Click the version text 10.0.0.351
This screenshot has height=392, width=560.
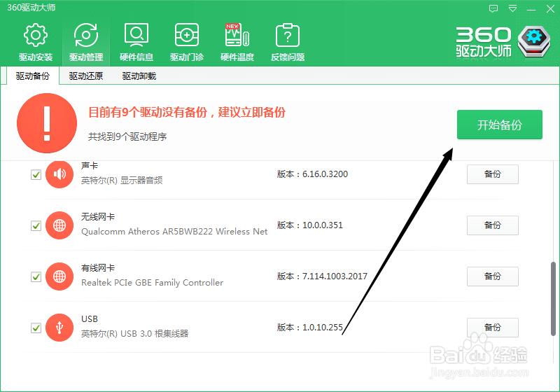(323, 225)
